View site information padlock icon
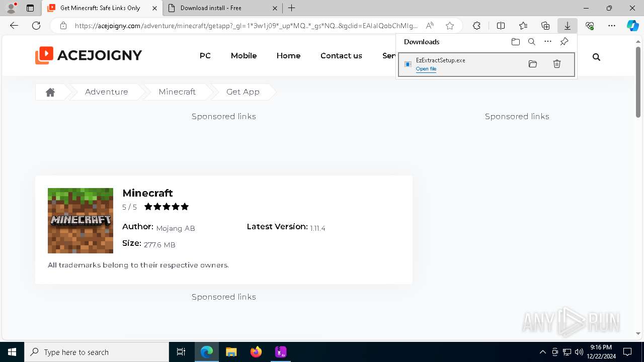Image resolution: width=644 pixels, height=362 pixels. click(x=63, y=26)
